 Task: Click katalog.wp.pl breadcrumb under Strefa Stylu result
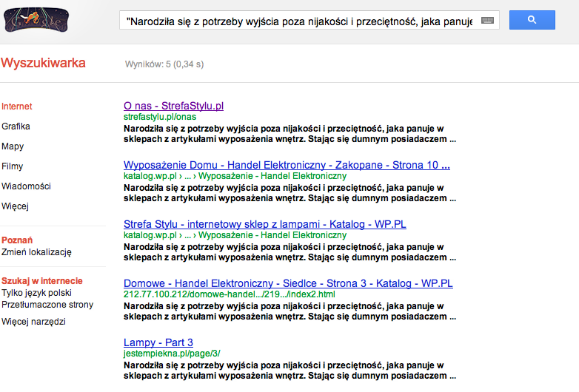point(235,235)
